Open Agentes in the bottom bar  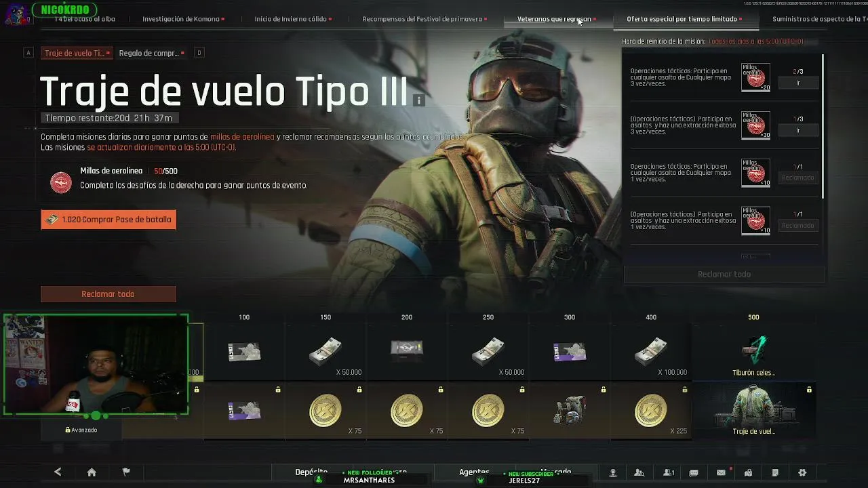click(x=474, y=472)
